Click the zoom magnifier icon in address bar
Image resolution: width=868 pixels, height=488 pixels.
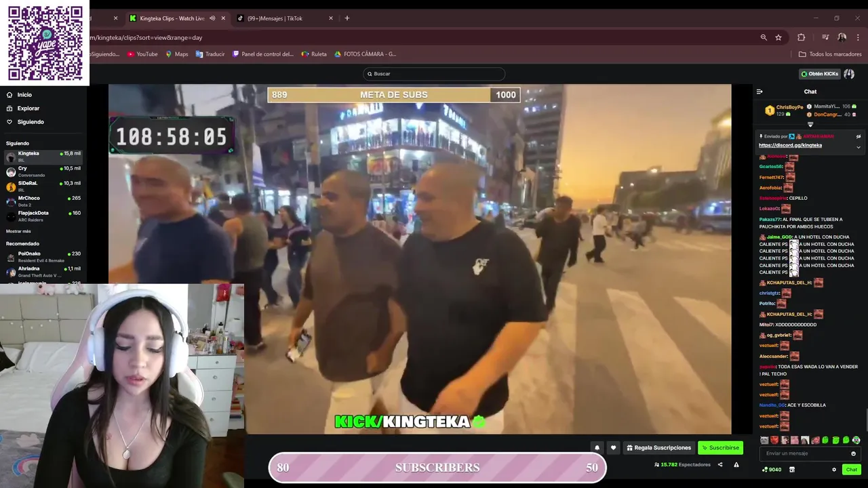pos(764,37)
